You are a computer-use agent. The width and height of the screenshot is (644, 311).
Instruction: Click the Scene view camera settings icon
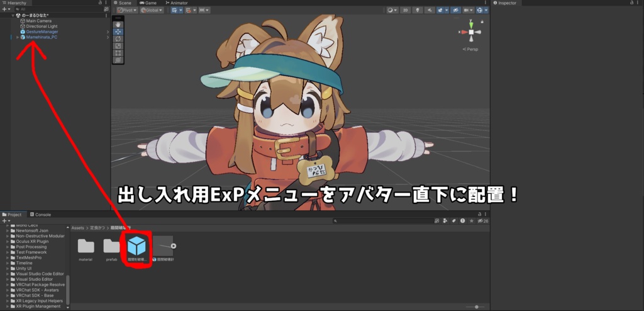click(468, 10)
